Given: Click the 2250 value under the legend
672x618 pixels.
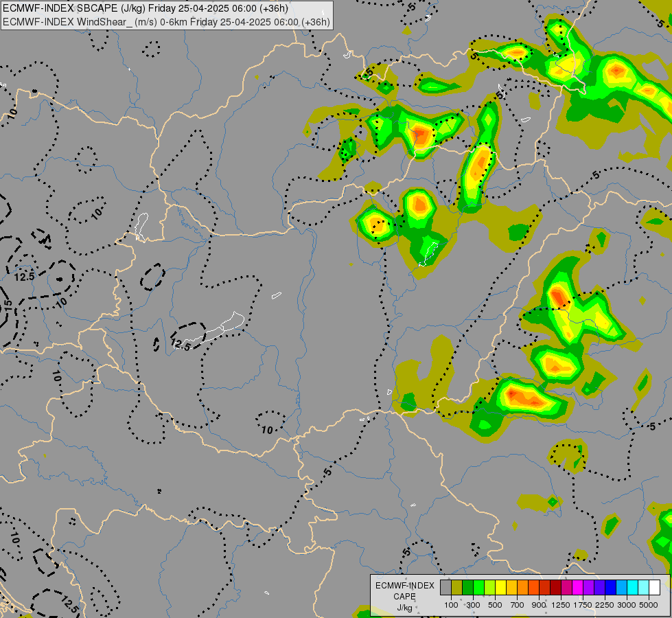Looking at the screenshot, I should pos(605,605).
